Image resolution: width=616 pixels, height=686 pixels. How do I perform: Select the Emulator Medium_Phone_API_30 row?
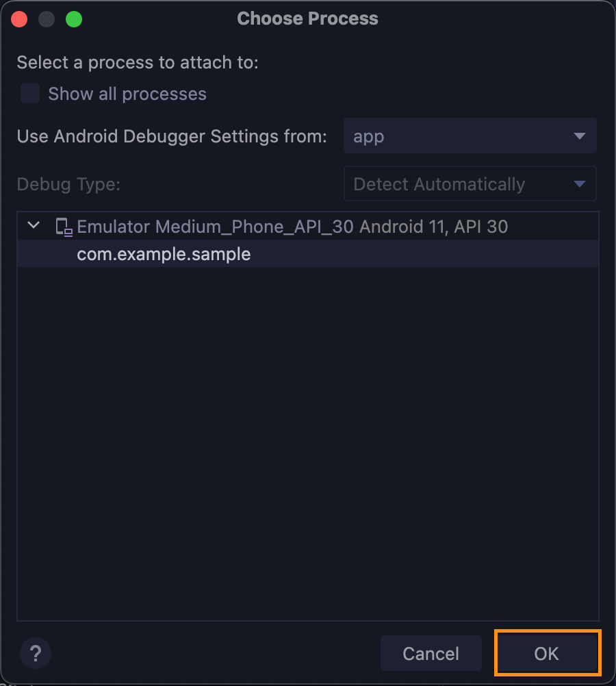tap(291, 226)
